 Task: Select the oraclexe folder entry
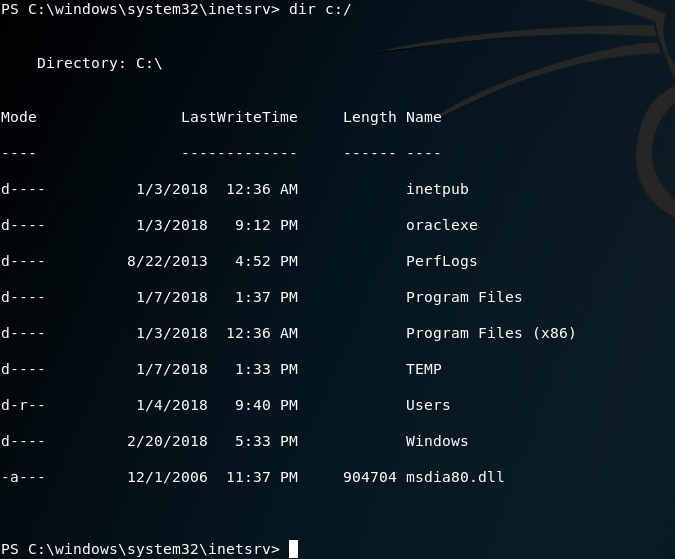(x=441, y=225)
